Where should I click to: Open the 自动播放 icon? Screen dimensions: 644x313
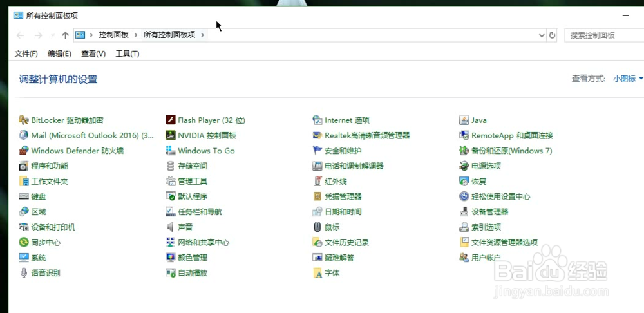171,272
